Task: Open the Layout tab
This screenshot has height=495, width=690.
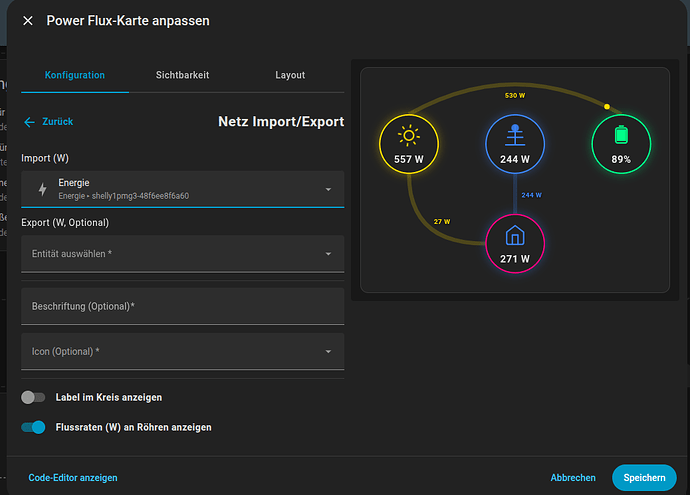Action: pyautogui.click(x=290, y=75)
